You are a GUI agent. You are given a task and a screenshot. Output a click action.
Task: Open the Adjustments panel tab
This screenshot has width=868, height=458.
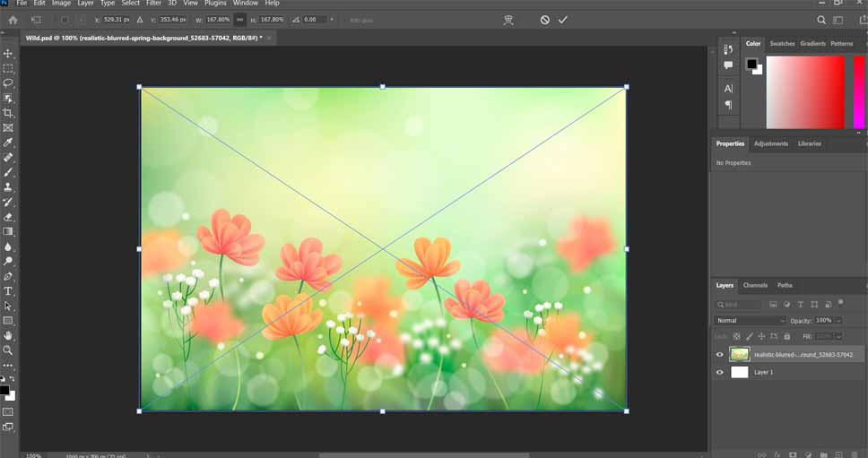(x=770, y=143)
